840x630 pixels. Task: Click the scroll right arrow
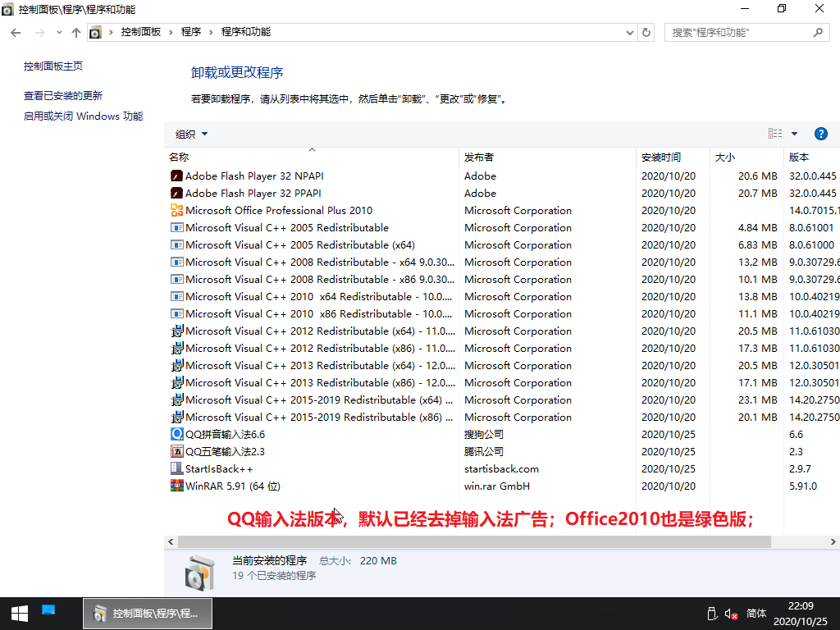pos(833,541)
